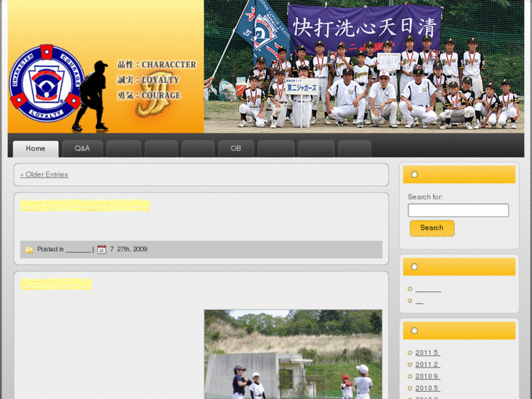Click the COURAGE motto text in banner
The width and height of the screenshot is (532, 399).
tap(161, 95)
